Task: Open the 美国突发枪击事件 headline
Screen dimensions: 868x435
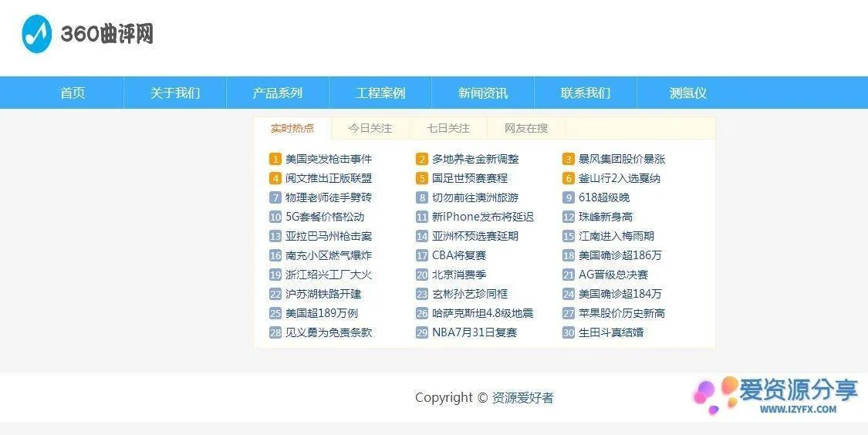Action: pyautogui.click(x=329, y=160)
